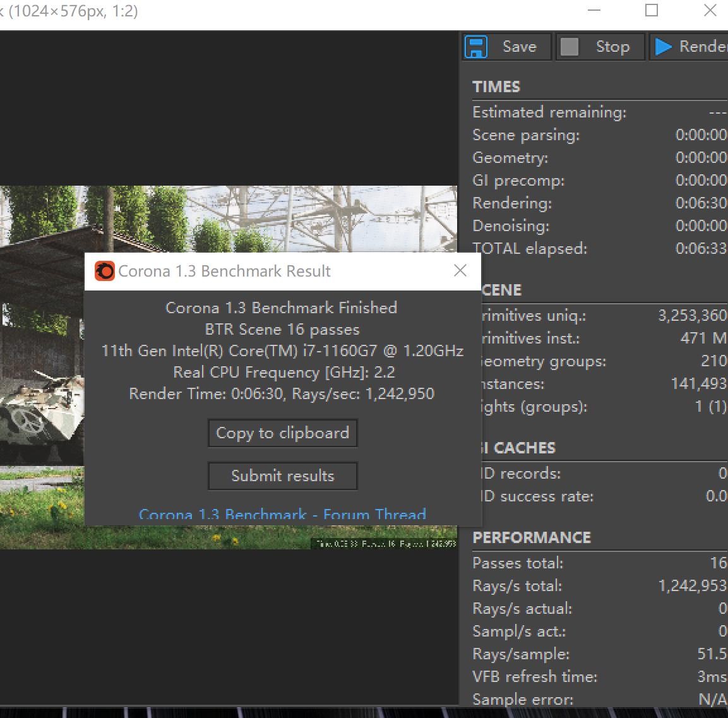This screenshot has width=728, height=718.
Task: Copy benchmark results to clipboard
Action: pyautogui.click(x=282, y=433)
